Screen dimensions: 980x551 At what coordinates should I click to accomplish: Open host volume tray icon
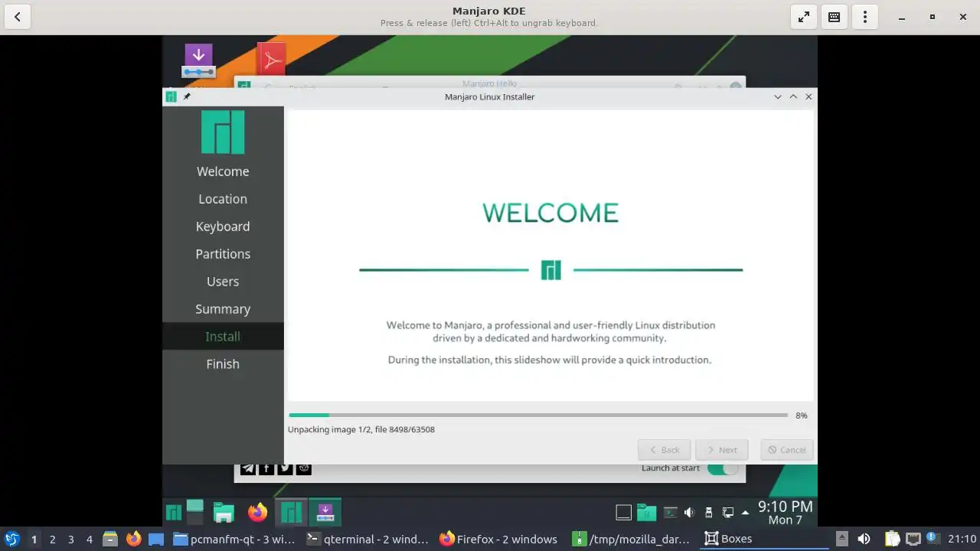point(864,539)
